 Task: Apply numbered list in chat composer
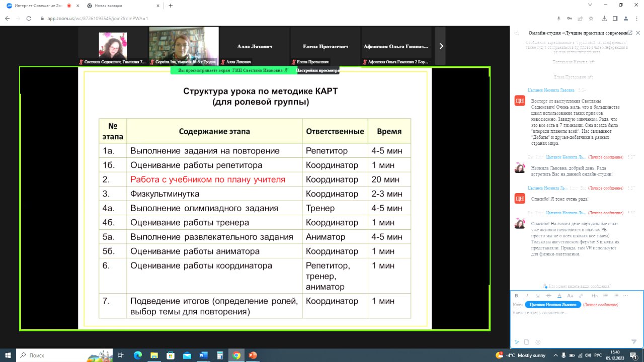[616, 296]
